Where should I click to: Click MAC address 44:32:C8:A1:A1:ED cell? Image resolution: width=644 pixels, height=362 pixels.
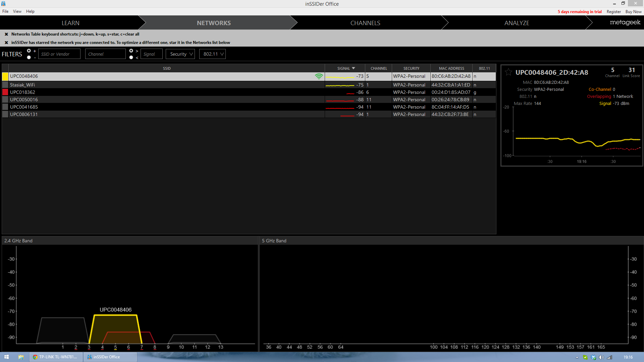pyautogui.click(x=451, y=85)
